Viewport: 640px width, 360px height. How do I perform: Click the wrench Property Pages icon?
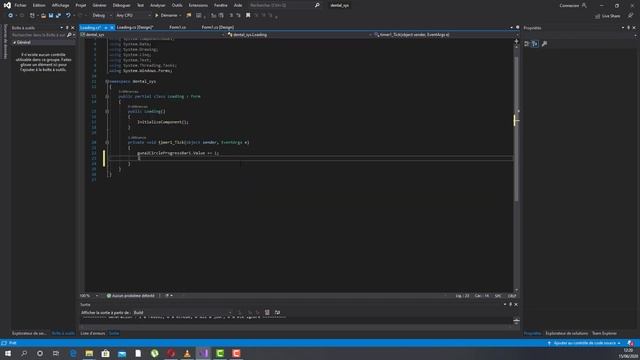tap(544, 44)
